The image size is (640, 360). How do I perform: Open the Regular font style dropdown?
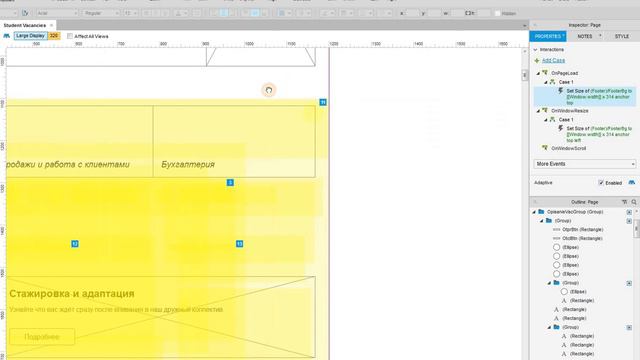[x=101, y=13]
